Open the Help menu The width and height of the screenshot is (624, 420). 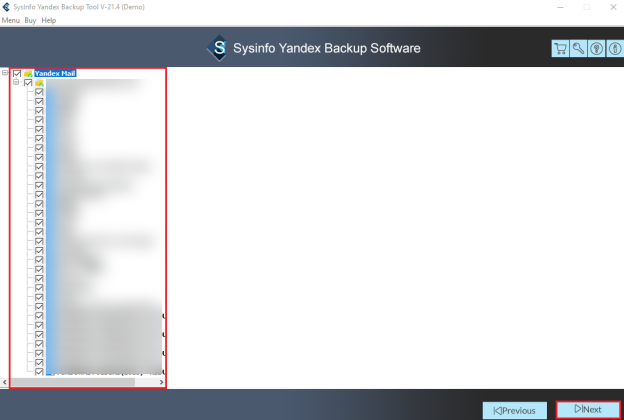coord(49,20)
